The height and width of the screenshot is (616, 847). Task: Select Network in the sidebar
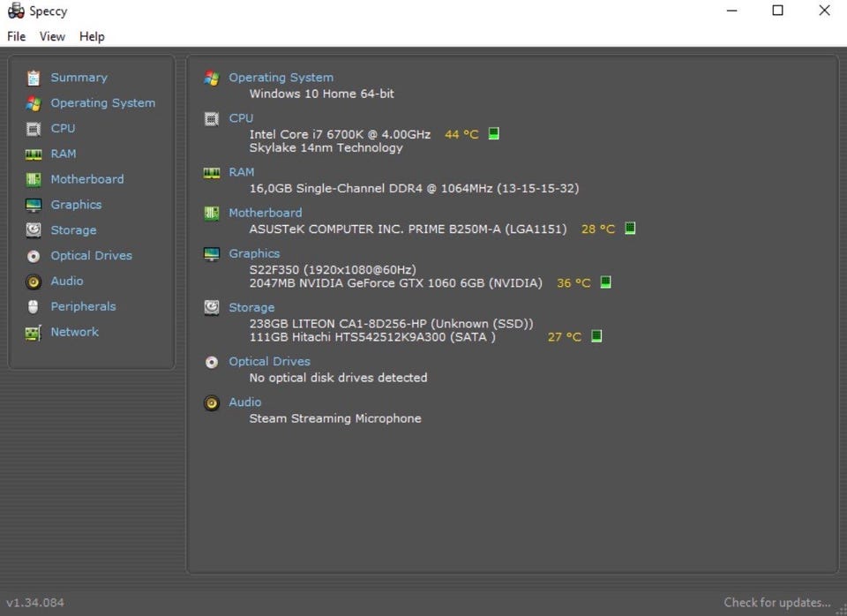pos(74,332)
